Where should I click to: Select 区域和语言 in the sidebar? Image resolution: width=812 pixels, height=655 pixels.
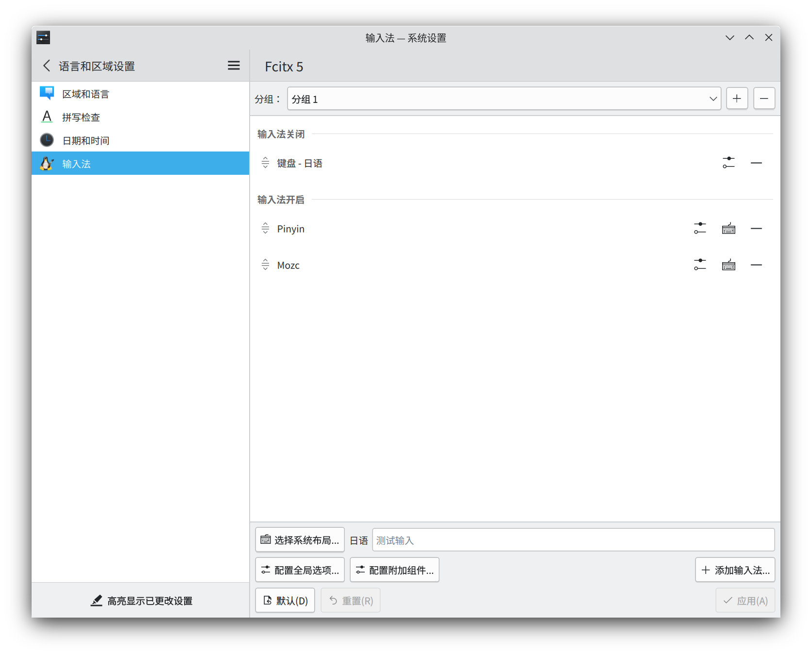coord(85,94)
